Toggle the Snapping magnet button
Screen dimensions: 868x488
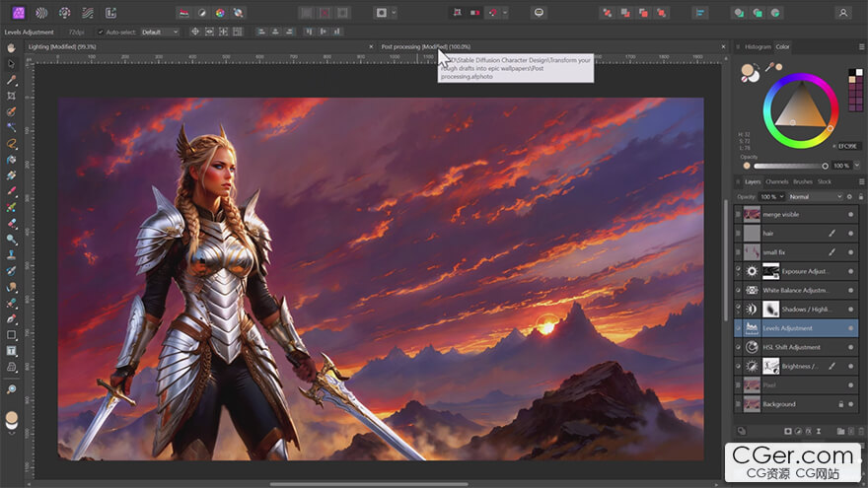click(492, 13)
